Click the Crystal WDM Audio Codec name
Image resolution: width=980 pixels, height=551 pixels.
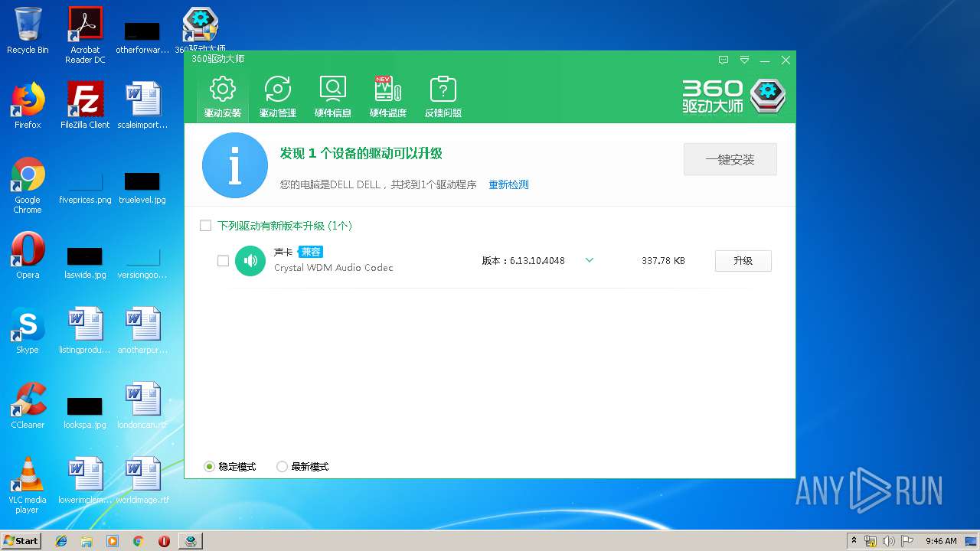pos(334,268)
